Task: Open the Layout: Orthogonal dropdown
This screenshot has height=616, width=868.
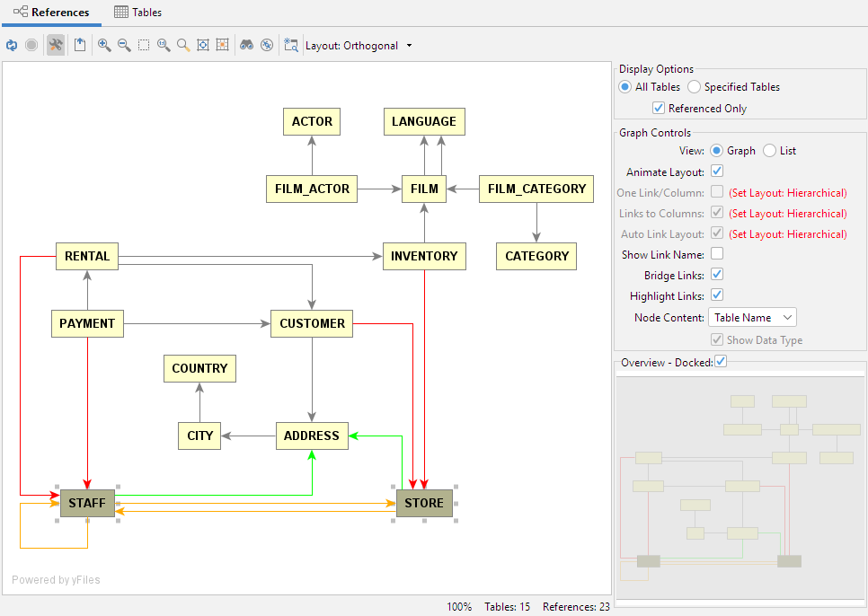Action: tap(358, 45)
